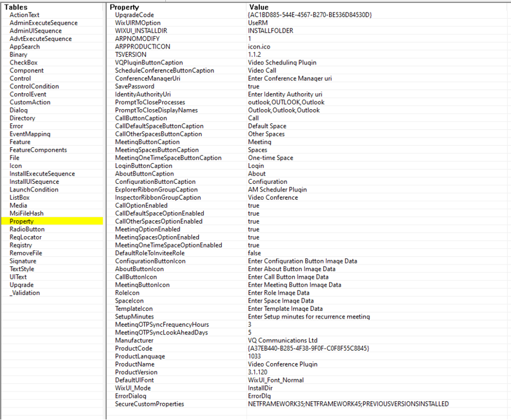Click the PromptToCloseProcesses property

(150, 102)
